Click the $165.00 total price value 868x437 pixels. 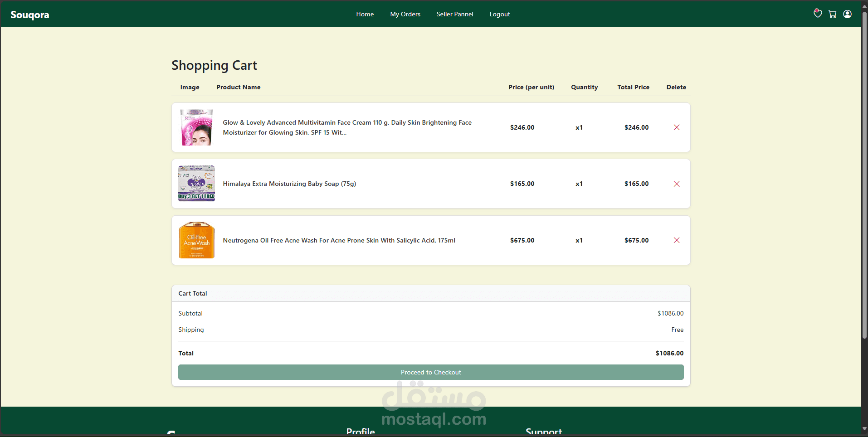pos(637,184)
